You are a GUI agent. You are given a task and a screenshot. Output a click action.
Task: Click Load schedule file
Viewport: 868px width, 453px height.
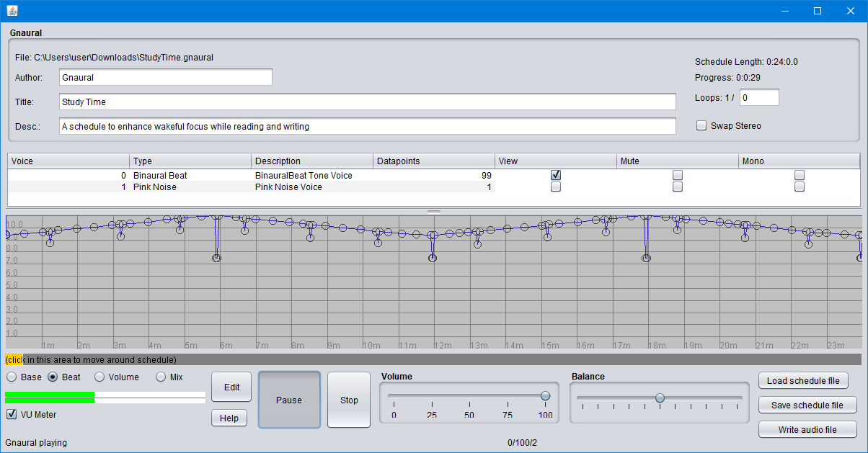click(803, 381)
